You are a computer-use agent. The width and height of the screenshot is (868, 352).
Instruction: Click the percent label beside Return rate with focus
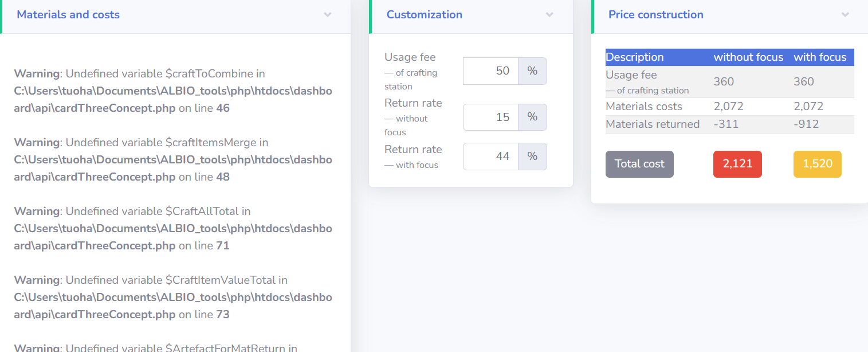point(532,156)
